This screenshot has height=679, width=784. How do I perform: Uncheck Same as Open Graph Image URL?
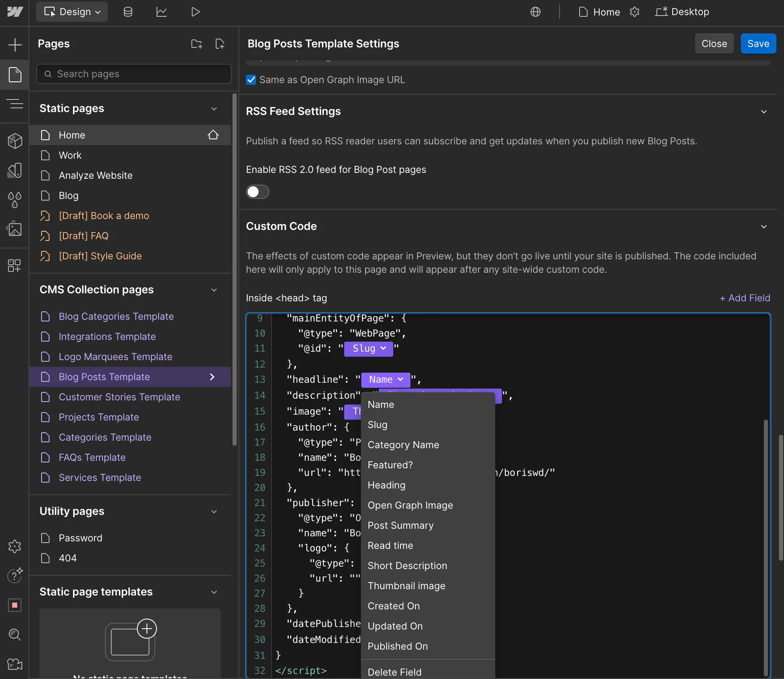click(x=251, y=80)
